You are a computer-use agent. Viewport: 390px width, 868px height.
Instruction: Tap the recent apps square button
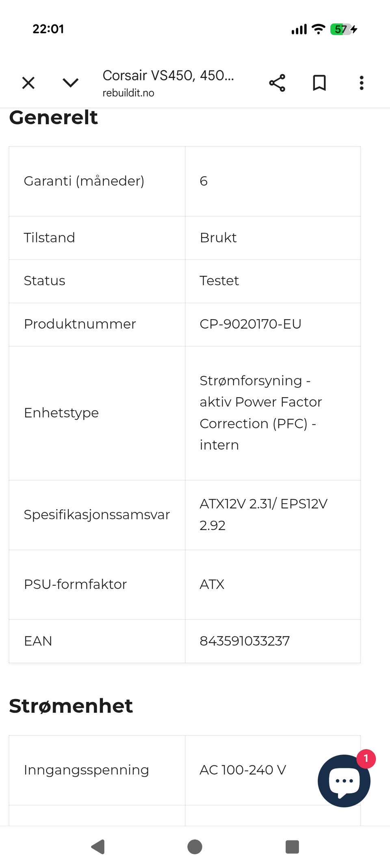(x=292, y=847)
